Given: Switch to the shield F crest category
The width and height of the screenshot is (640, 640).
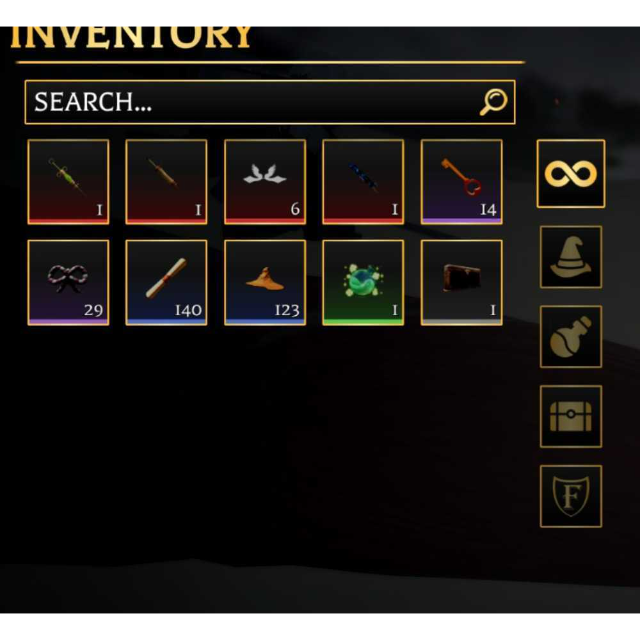Looking at the screenshot, I should pyautogui.click(x=571, y=496).
